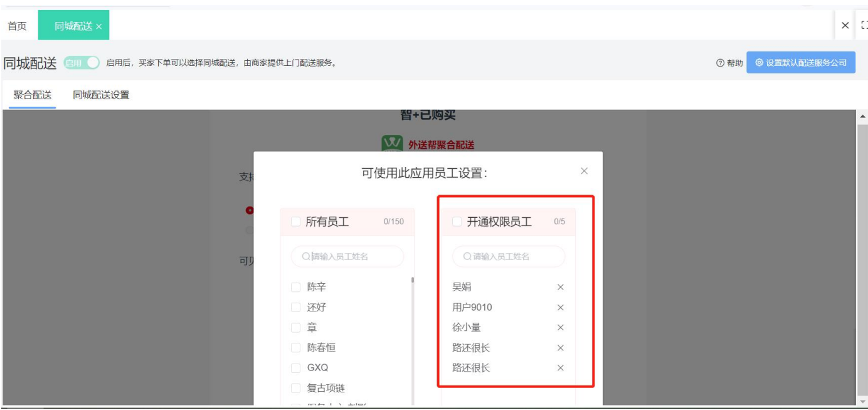The height and width of the screenshot is (410, 868).
Task: Tick the checkbox for 还好
Action: 295,308
